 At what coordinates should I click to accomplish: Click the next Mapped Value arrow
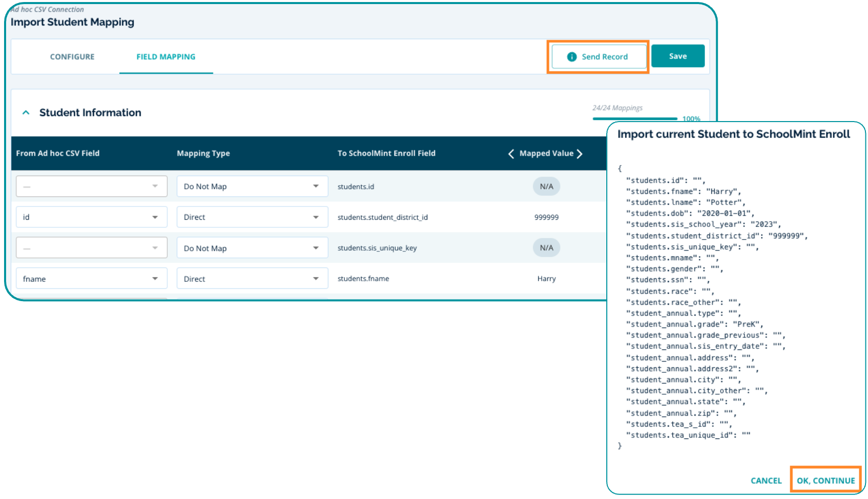tap(579, 154)
